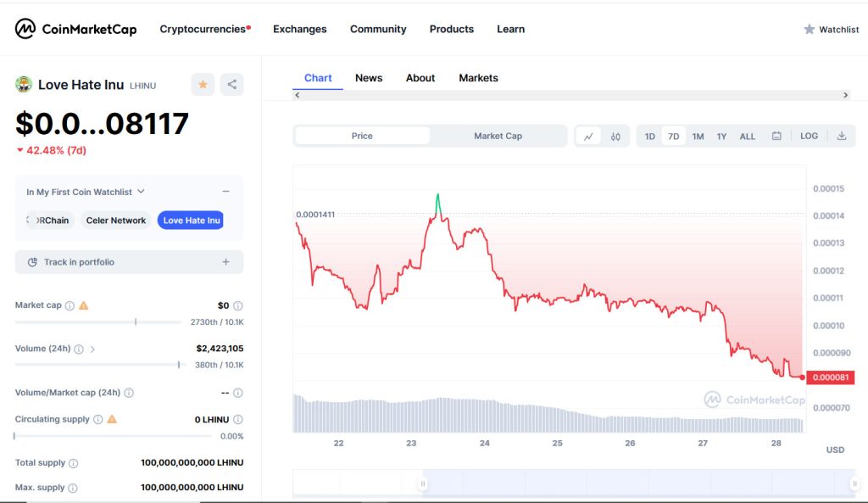
Task: Click the CoinMarketCap logo
Action: [75, 29]
